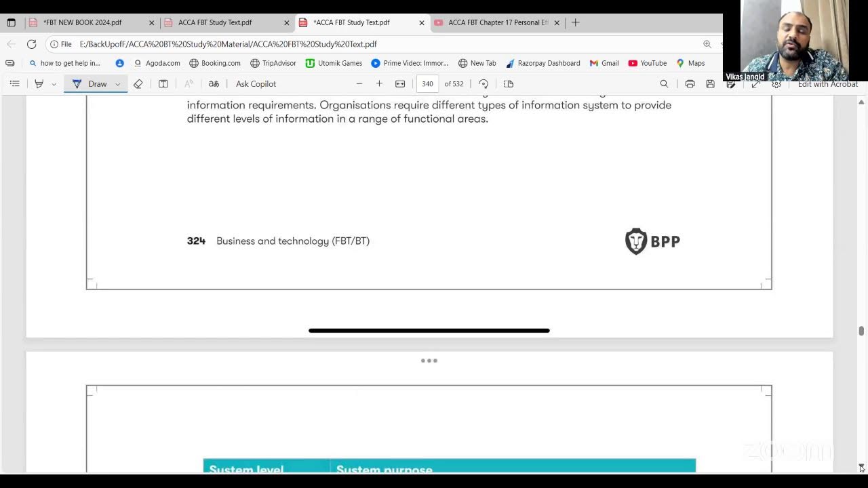The height and width of the screenshot is (488, 868).
Task: Expand the Draw pen options arrow
Action: click(x=117, y=84)
